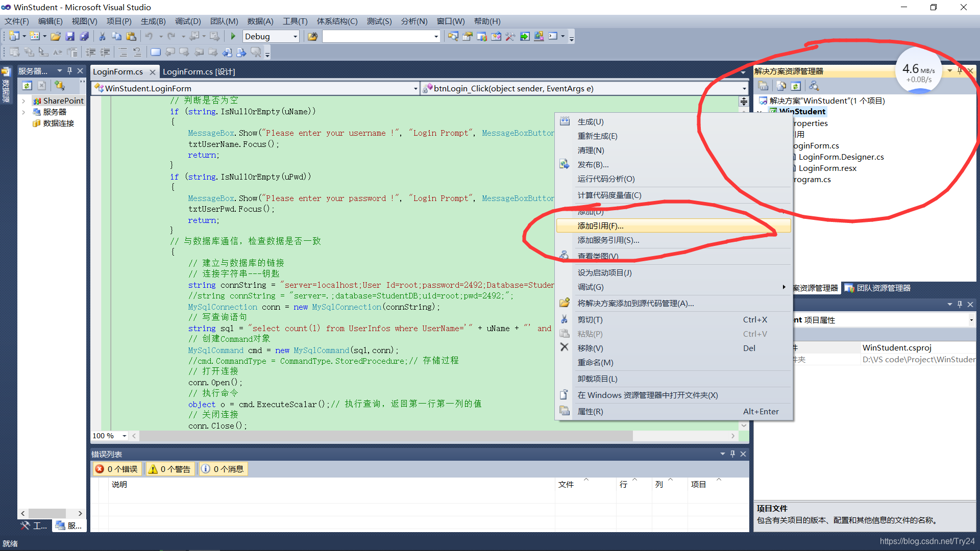980x551 pixels.
Task: Click the Paste clipboard icon in toolbar
Action: coord(131,36)
